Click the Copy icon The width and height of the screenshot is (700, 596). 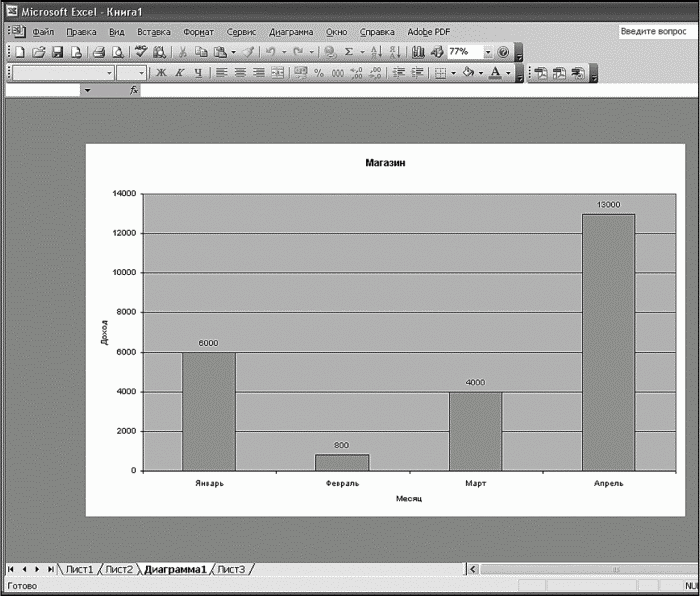202,52
